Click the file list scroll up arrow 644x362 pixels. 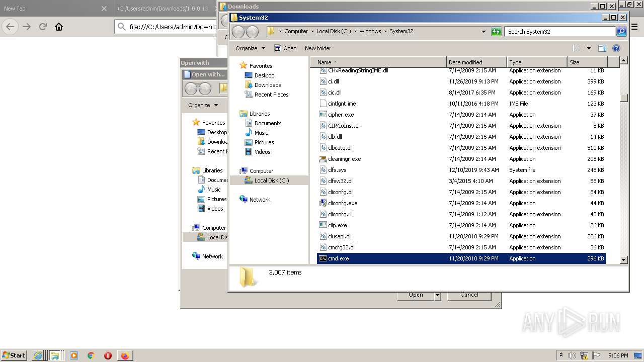coord(624,61)
